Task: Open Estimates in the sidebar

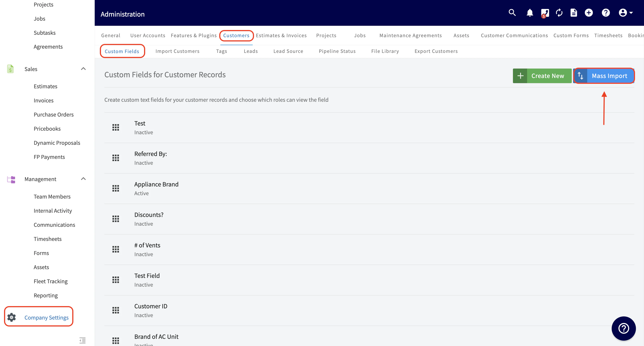Action: tap(46, 86)
